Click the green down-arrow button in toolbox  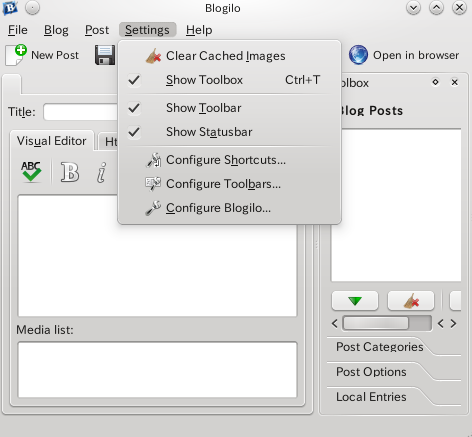tap(355, 301)
